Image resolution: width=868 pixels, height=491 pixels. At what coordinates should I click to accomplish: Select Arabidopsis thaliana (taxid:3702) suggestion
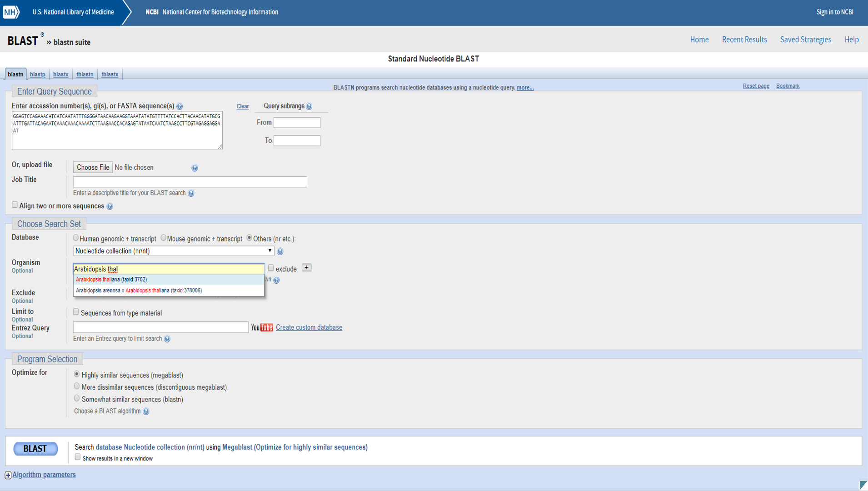click(111, 280)
